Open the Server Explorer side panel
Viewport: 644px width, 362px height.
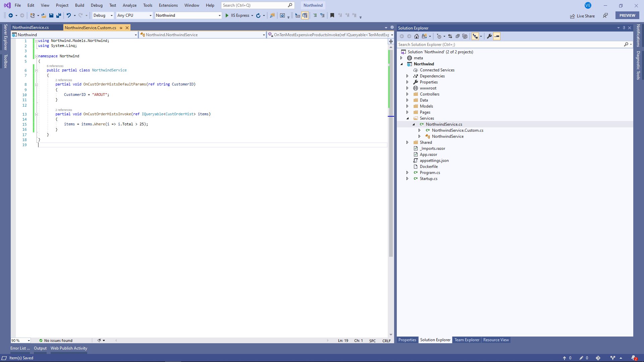point(5,37)
